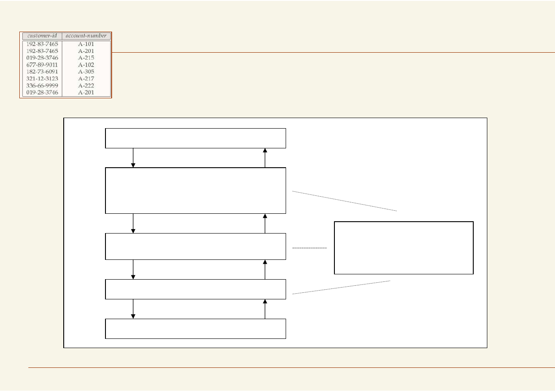Viewport: 555px width, 392px height.
Task: Select the tall second diagram box
Action: click(196, 191)
